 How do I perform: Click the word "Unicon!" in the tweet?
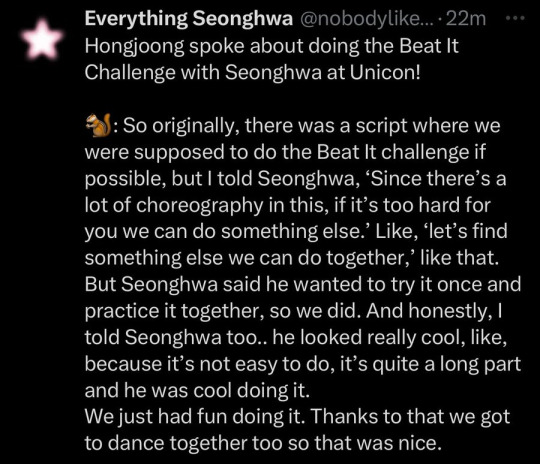click(385, 72)
